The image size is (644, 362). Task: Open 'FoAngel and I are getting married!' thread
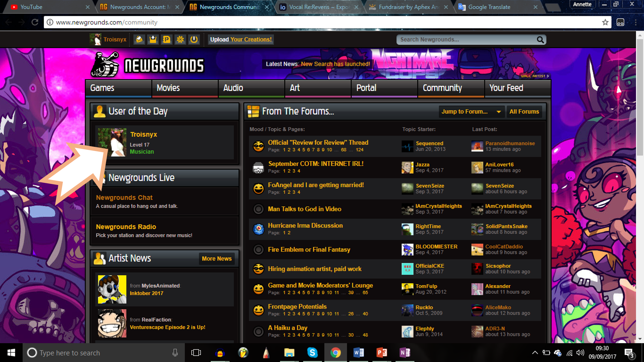[x=316, y=185]
